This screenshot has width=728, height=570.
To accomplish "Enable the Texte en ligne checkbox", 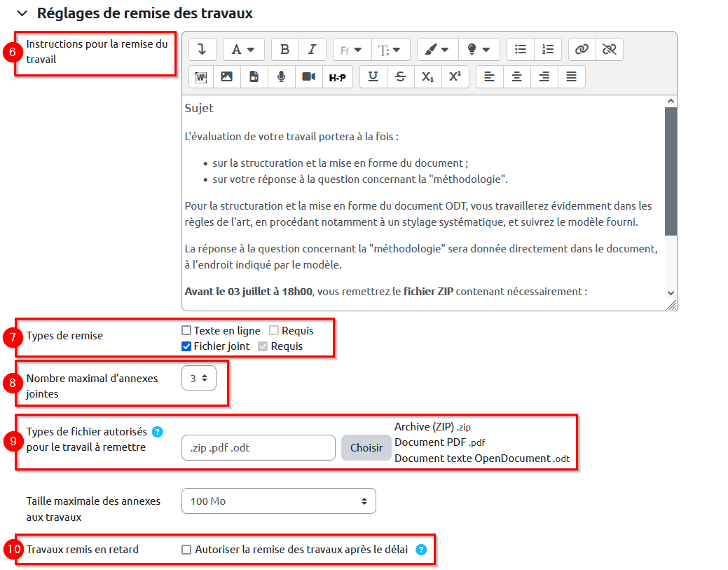I will coord(186,331).
